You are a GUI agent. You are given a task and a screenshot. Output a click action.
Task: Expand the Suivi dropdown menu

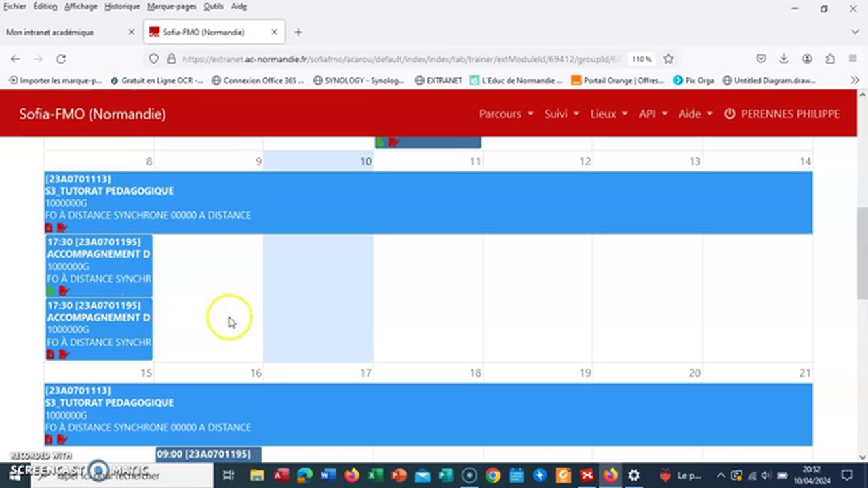[561, 114]
